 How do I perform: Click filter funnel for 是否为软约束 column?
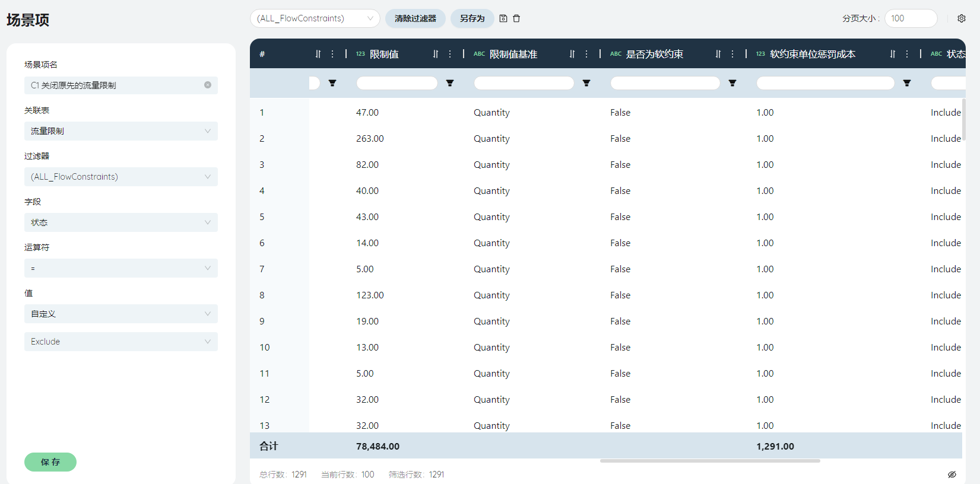732,83
